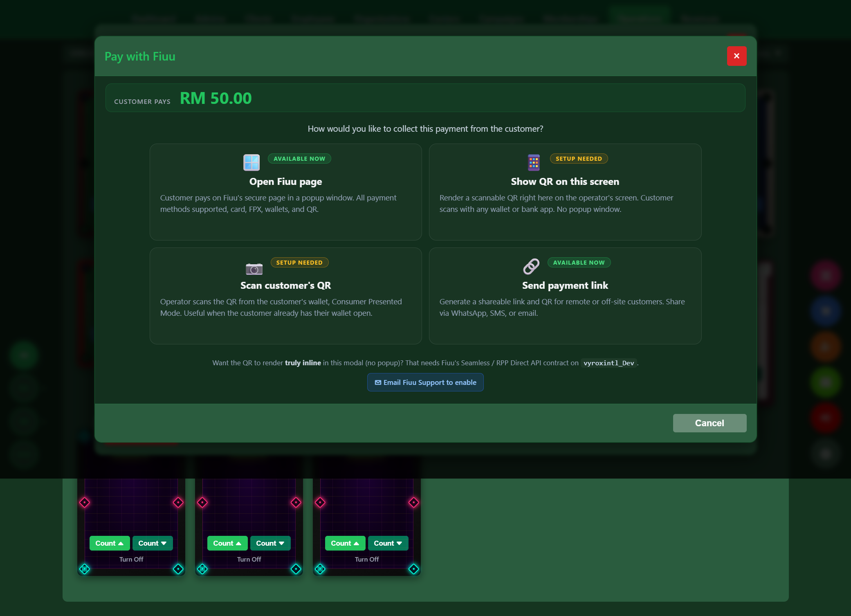Click the CUSTOMER PAYS label
Screen dimensions: 851x616
142,101
